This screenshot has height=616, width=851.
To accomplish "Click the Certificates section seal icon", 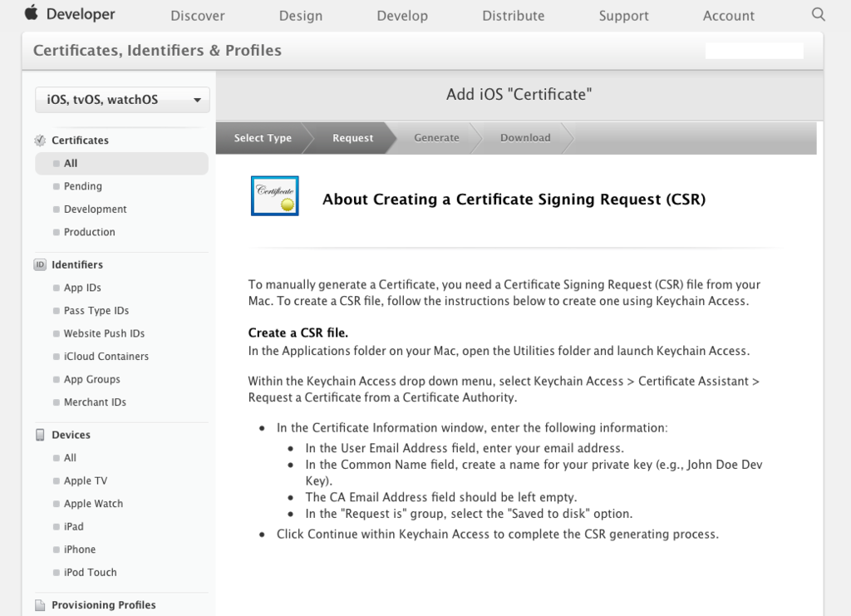I will click(40, 140).
